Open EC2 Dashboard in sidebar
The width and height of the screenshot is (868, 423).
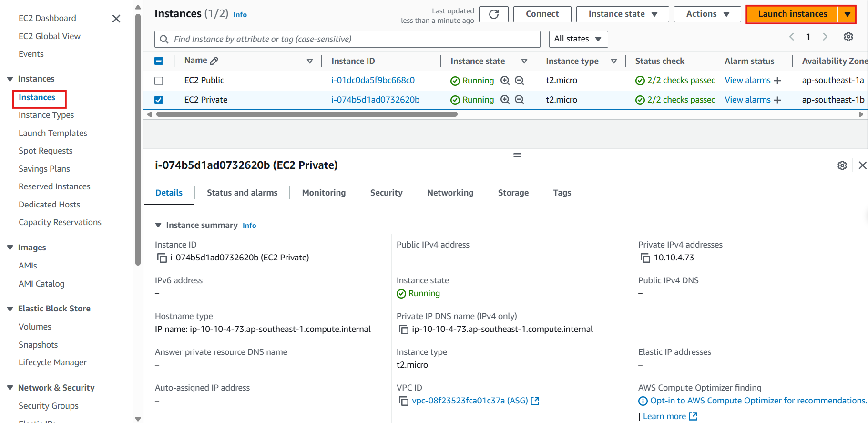click(x=47, y=18)
